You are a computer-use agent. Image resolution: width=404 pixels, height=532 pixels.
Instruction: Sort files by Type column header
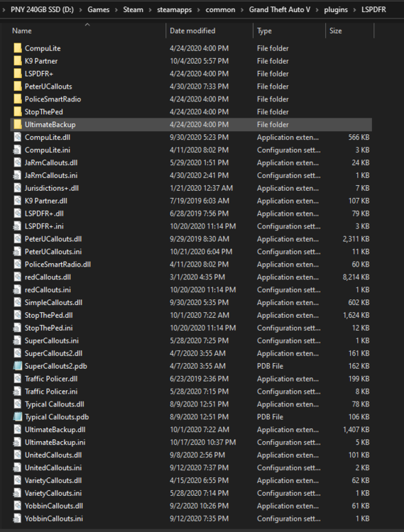tap(264, 31)
